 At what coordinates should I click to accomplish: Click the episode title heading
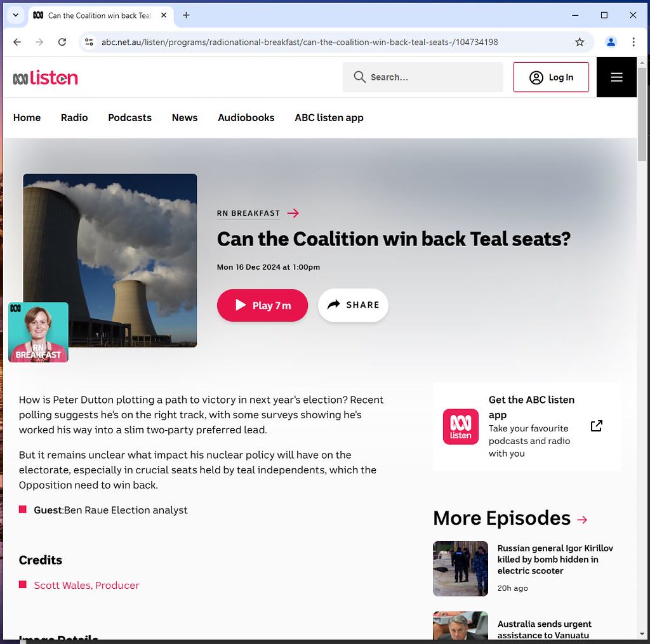pos(394,239)
